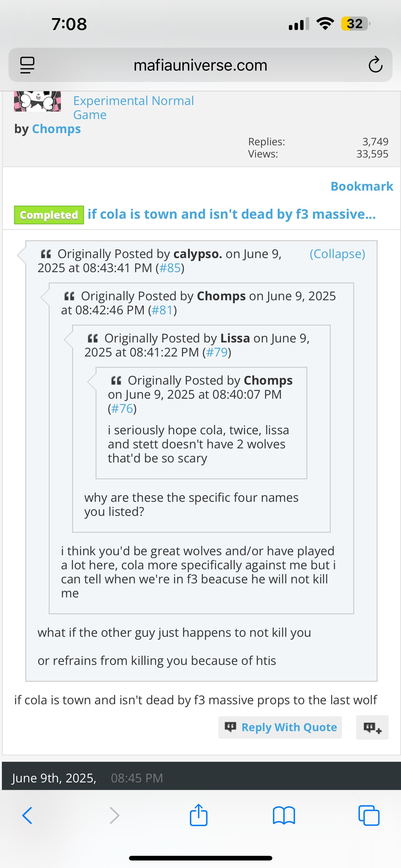Jump to quoted post #85
Image resolution: width=401 pixels, height=868 pixels.
[170, 268]
